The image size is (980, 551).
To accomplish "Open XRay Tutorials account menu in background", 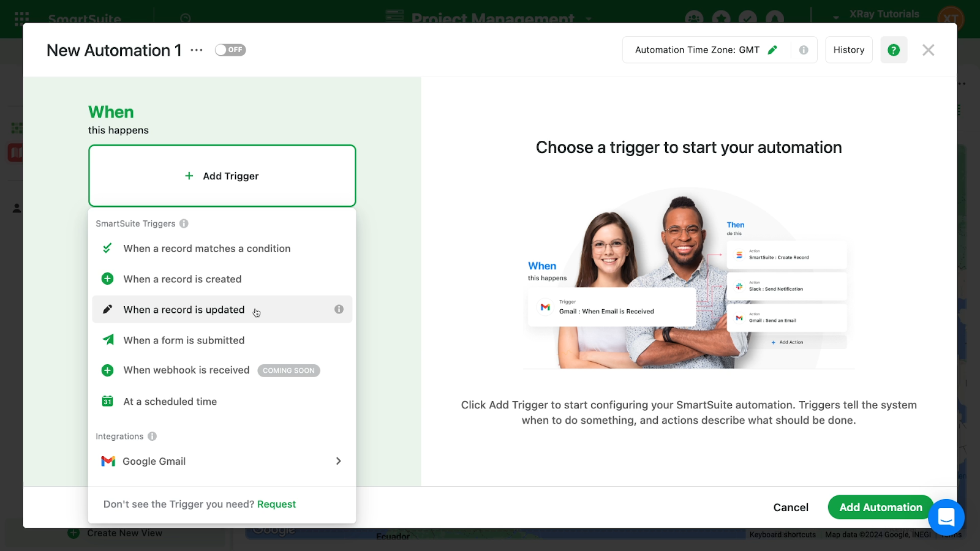I will coord(884,14).
